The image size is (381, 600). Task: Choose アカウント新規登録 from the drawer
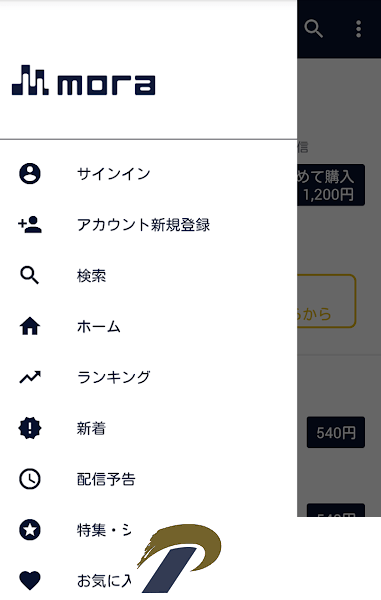tap(148, 225)
